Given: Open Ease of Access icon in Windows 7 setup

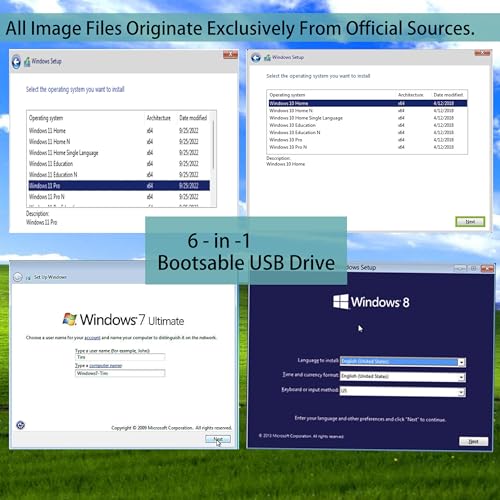Looking at the screenshot, I should (x=21, y=425).
